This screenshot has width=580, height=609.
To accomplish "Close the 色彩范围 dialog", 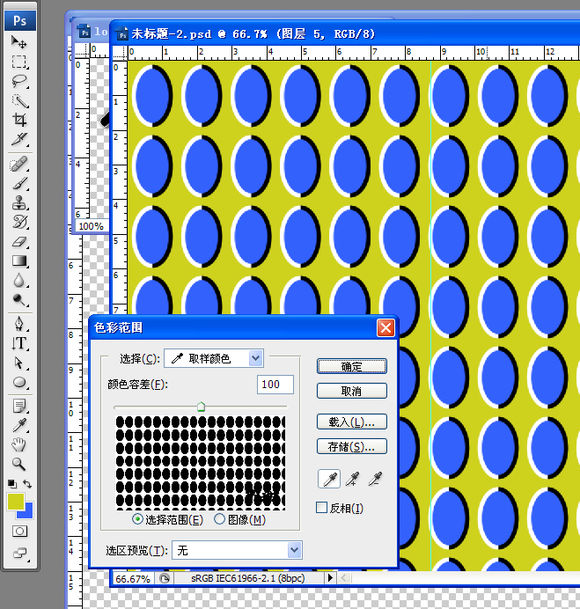I will [385, 328].
